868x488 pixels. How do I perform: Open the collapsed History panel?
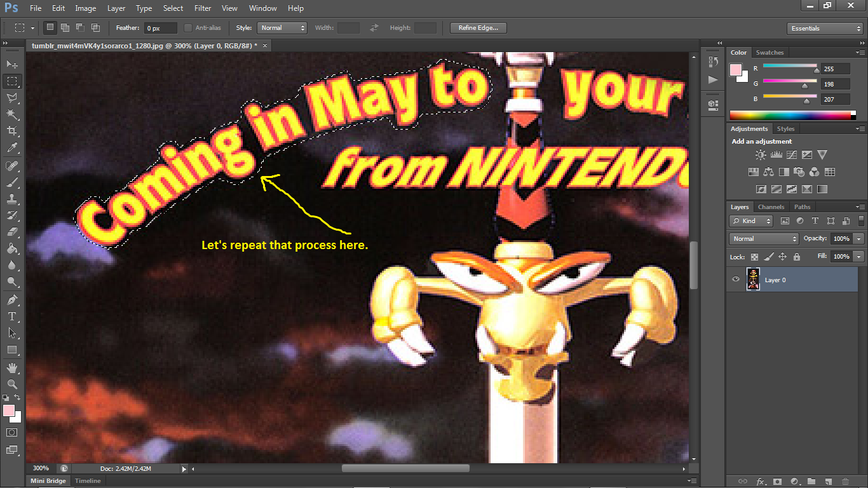click(713, 62)
